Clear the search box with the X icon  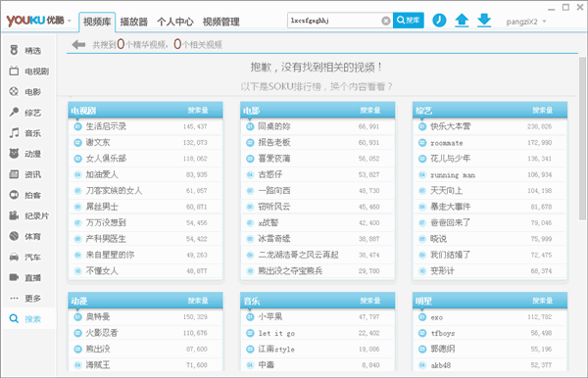(386, 21)
